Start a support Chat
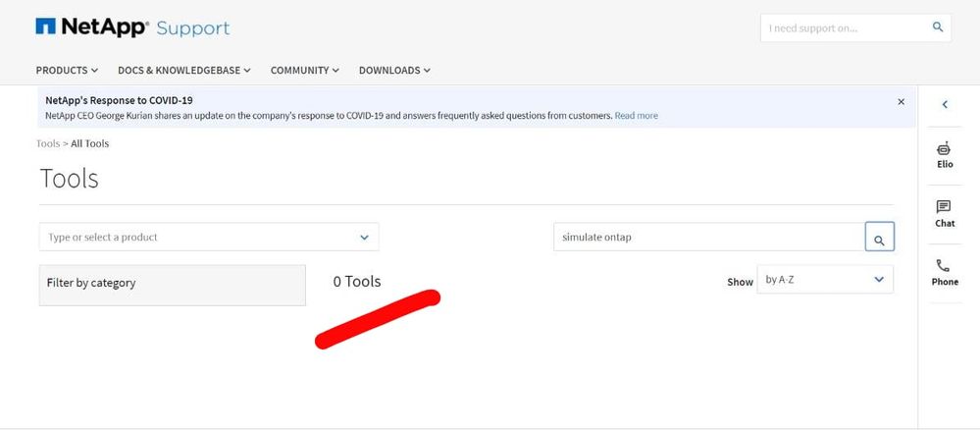 click(945, 214)
